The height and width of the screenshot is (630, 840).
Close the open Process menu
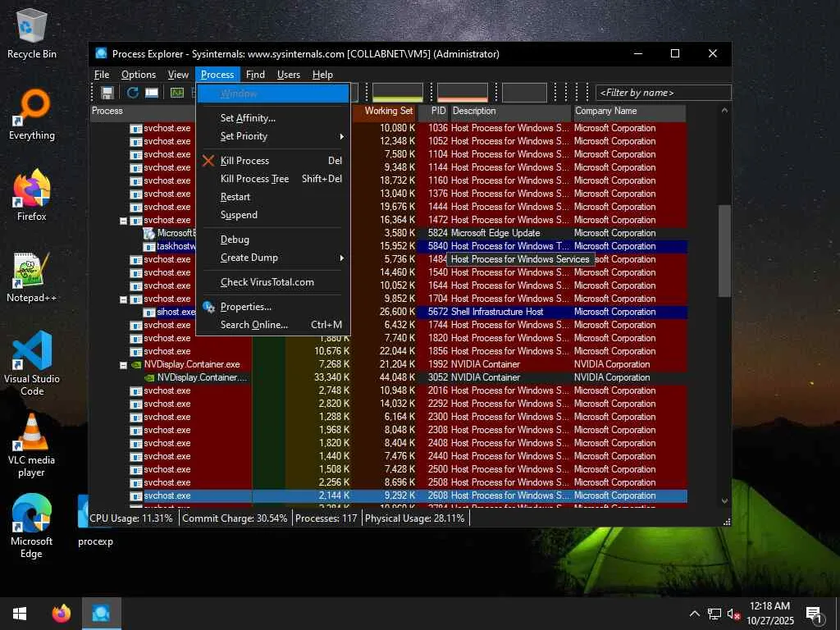tap(217, 75)
